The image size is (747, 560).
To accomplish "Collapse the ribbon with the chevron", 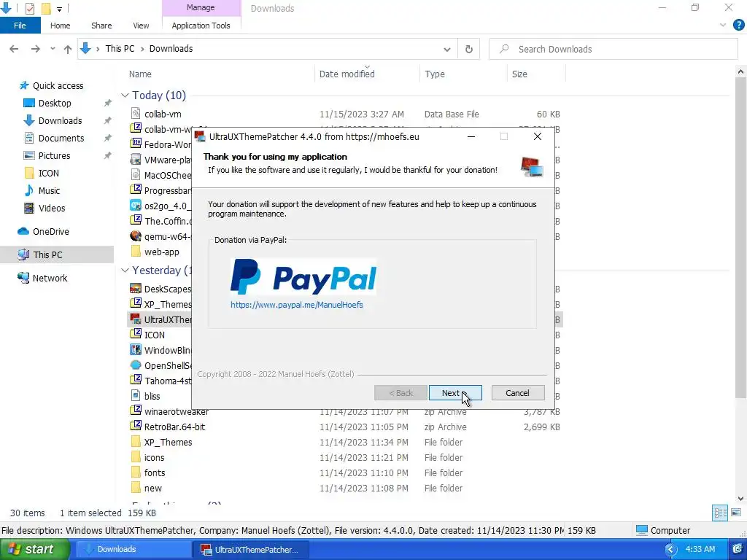I will tap(723, 26).
